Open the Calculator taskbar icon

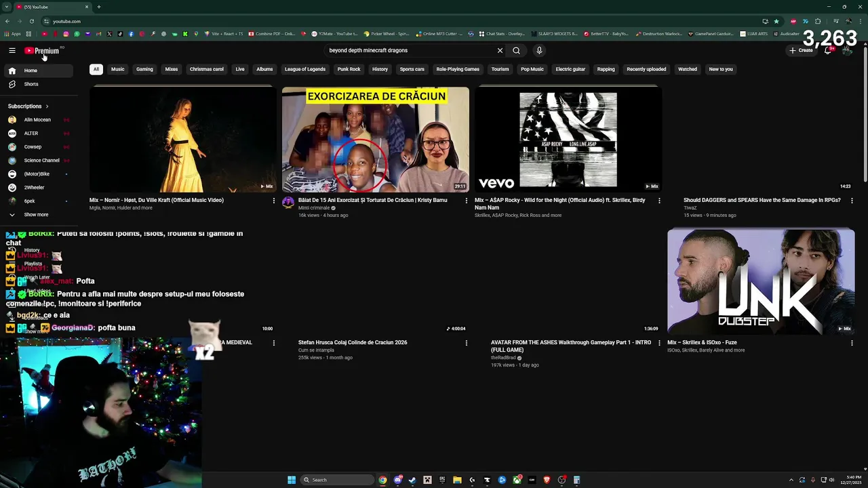pyautogui.click(x=576, y=480)
